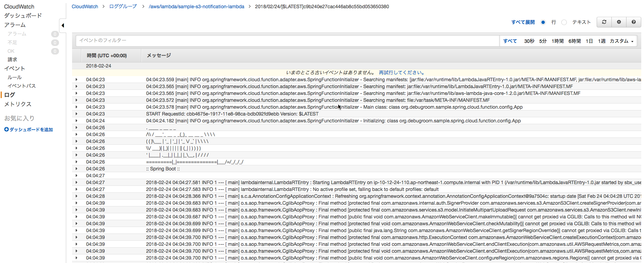Show すべて (all) time range
The image size is (644, 263).
point(510,41)
